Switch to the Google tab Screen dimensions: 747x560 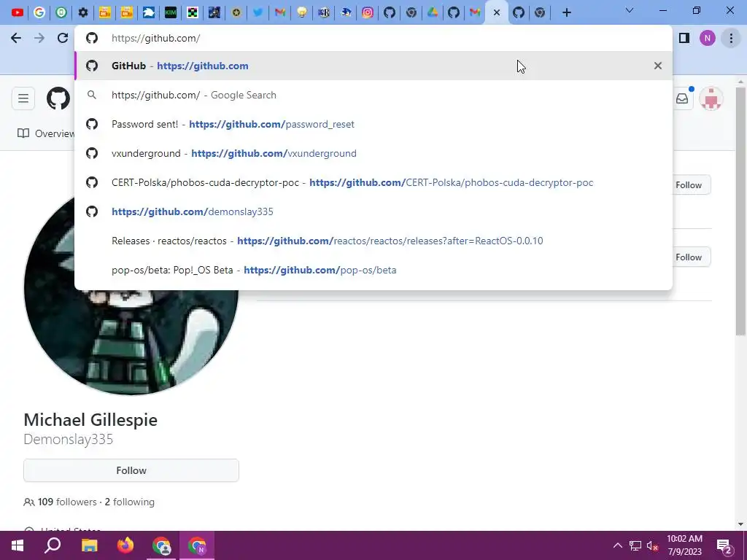pyautogui.click(x=39, y=12)
